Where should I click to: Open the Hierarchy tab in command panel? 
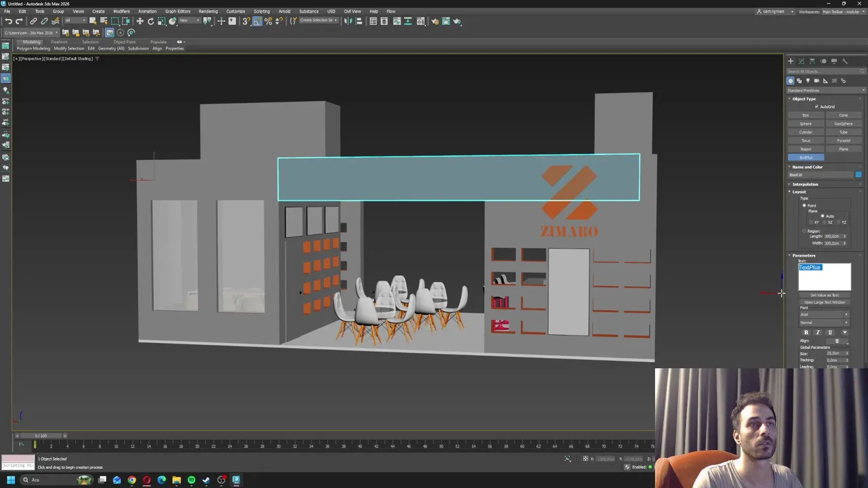[x=812, y=61]
